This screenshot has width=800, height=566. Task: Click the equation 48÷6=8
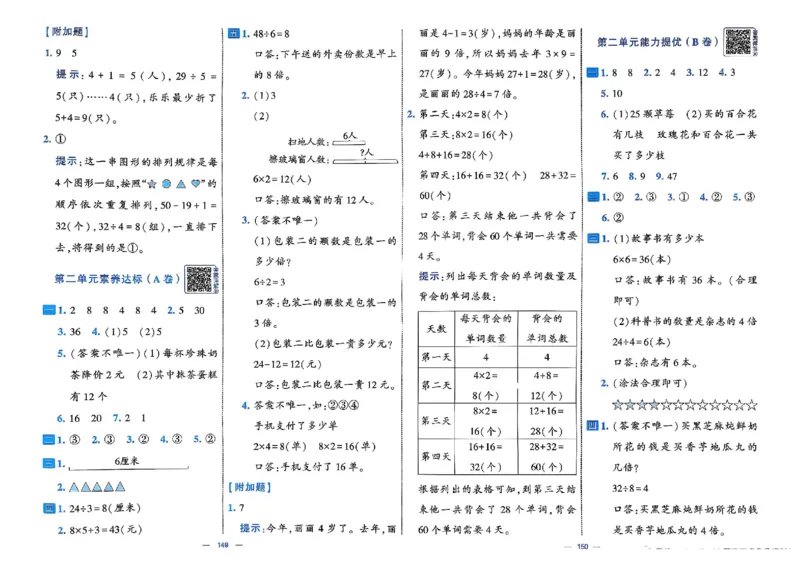271,34
